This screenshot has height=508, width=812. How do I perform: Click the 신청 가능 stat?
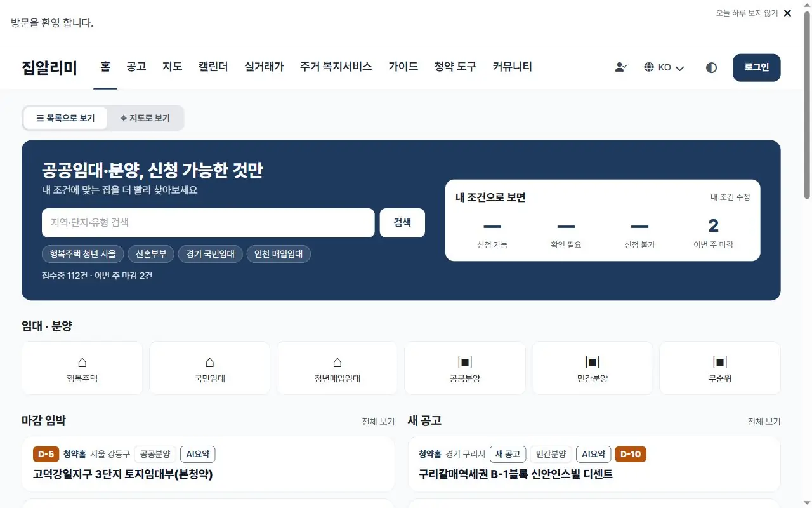492,233
